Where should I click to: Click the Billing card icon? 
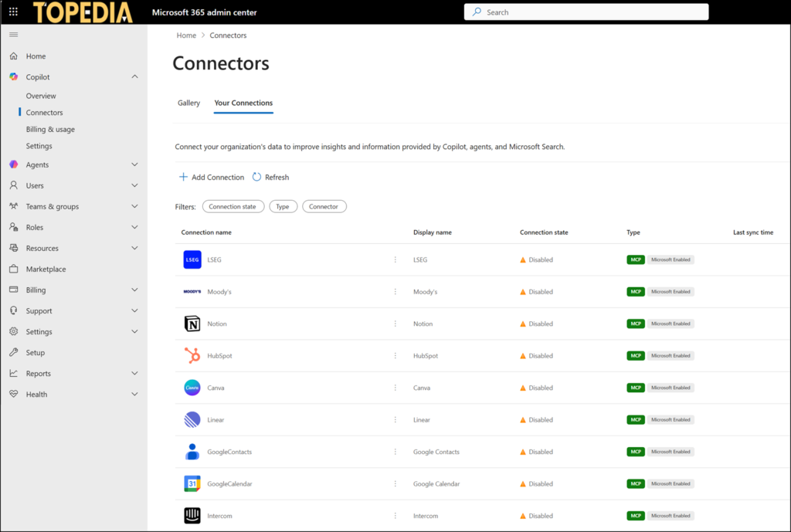(x=14, y=290)
